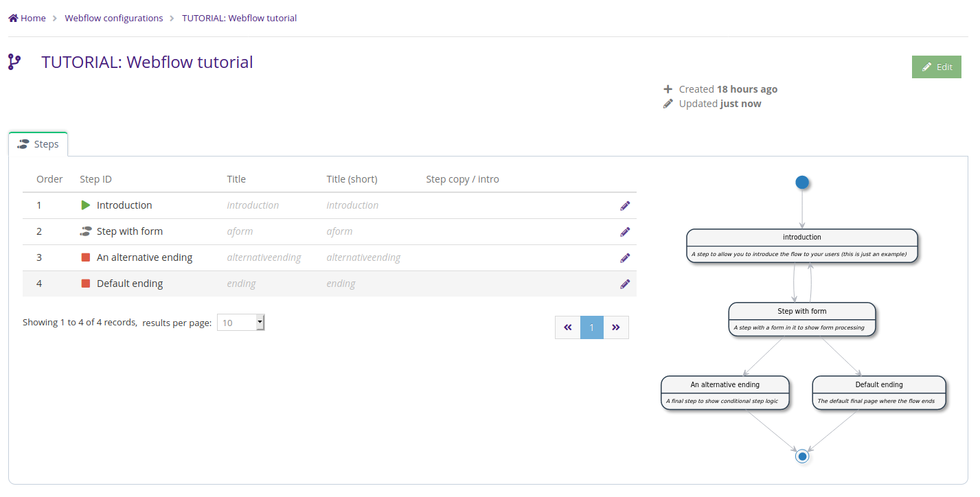The height and width of the screenshot is (497, 980).
Task: Open Webflow configurations breadcrumb link
Action: tap(114, 19)
